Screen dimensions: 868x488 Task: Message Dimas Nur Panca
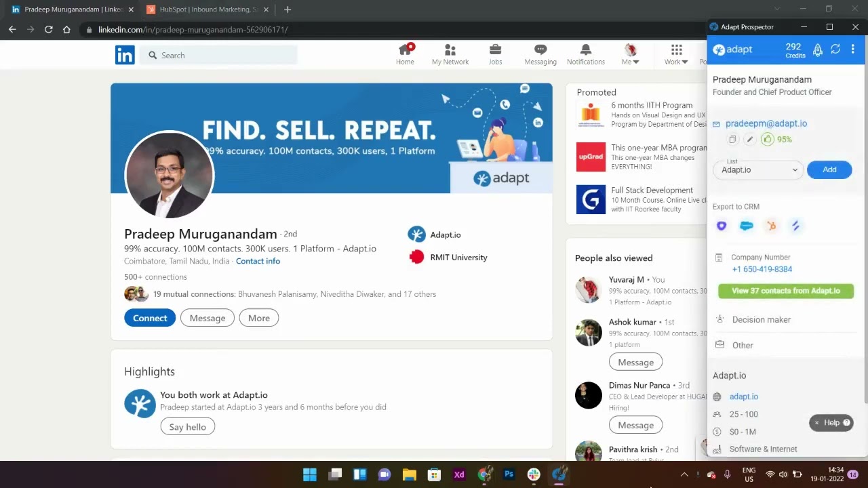635,425
